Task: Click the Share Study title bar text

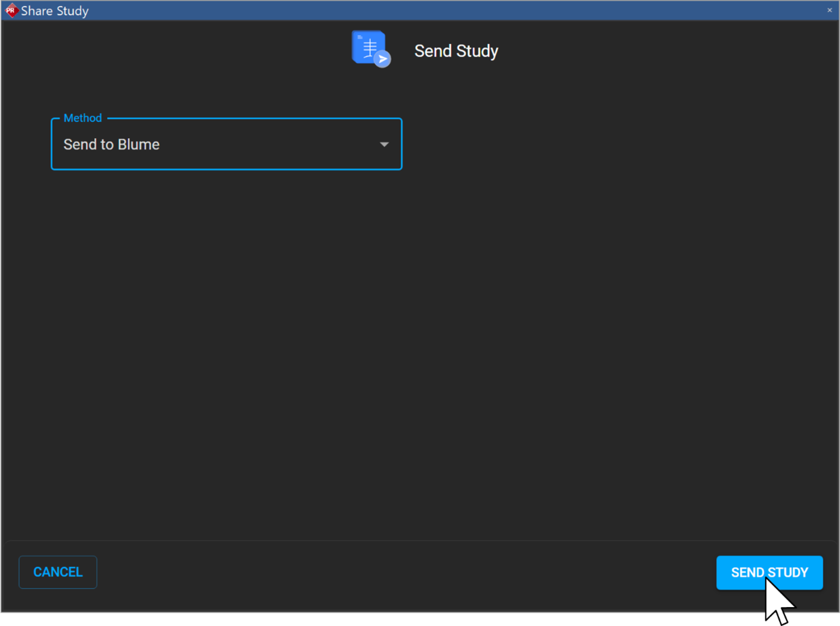Action: point(55,10)
